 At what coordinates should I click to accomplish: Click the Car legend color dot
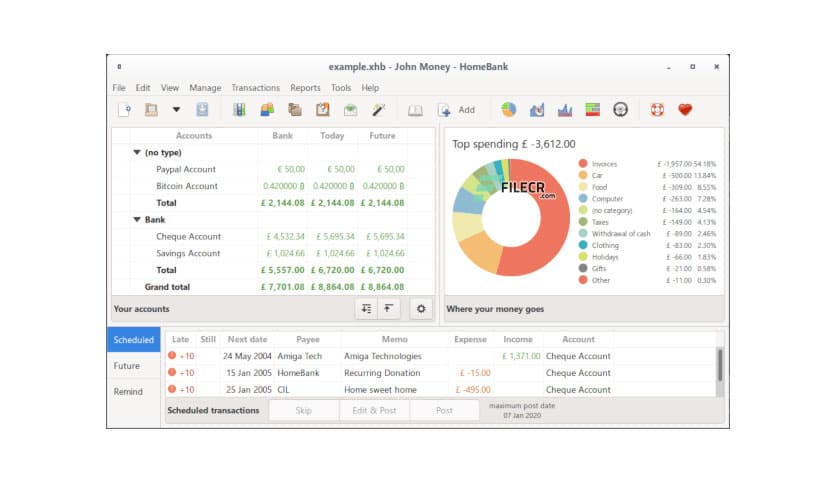[583, 175]
